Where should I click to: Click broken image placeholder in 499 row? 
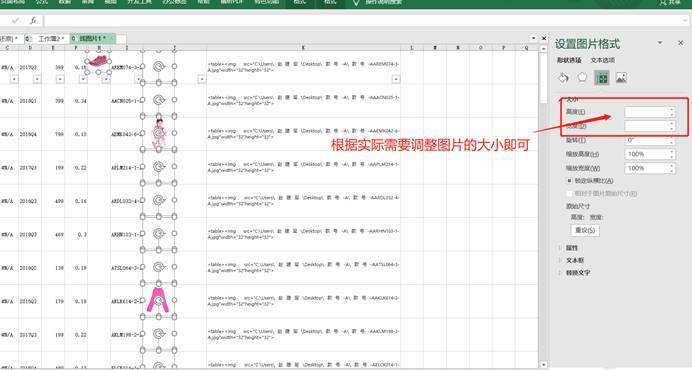[158, 200]
